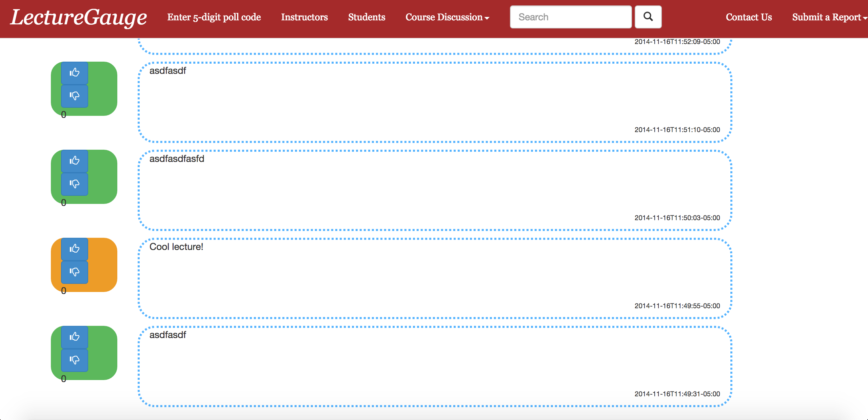Image resolution: width=868 pixels, height=420 pixels.
Task: Thumbs down the bottom 'asdfasdf' comment
Action: coord(75,360)
